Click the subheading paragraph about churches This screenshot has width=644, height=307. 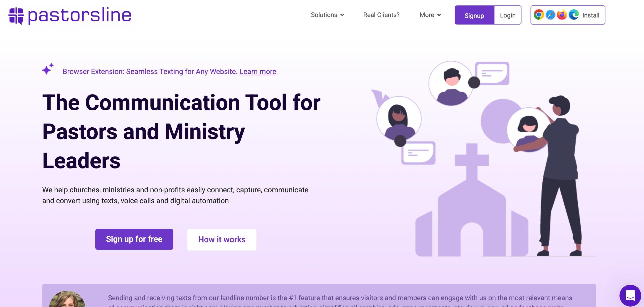tap(175, 195)
